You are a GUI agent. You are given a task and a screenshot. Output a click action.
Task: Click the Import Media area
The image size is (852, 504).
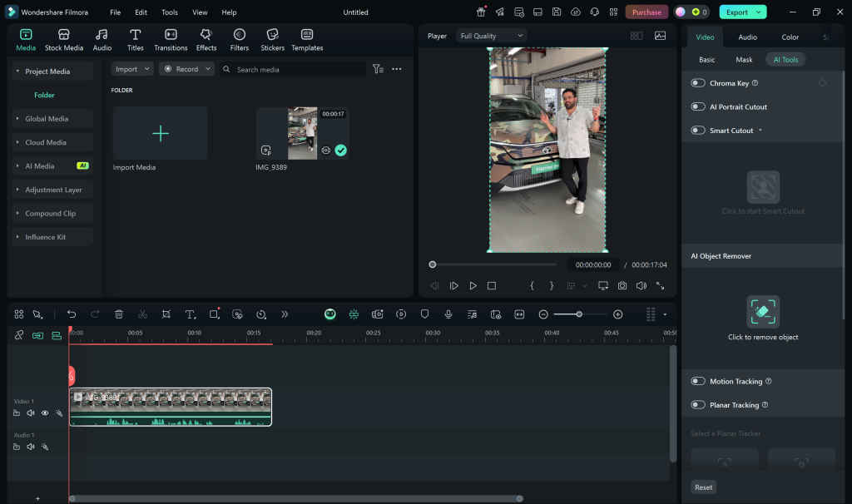point(160,133)
